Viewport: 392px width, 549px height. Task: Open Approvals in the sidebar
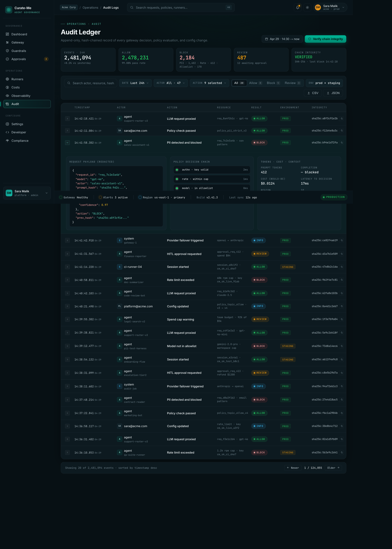[x=18, y=59]
